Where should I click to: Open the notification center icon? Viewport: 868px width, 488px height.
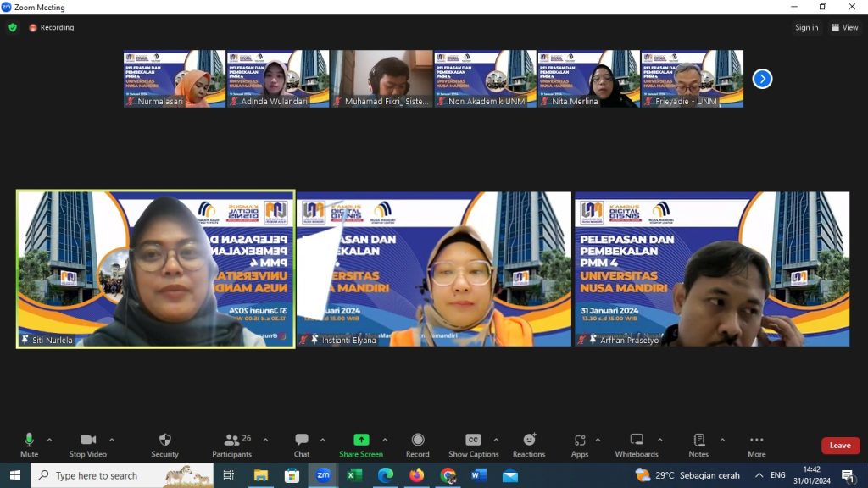tap(849, 475)
